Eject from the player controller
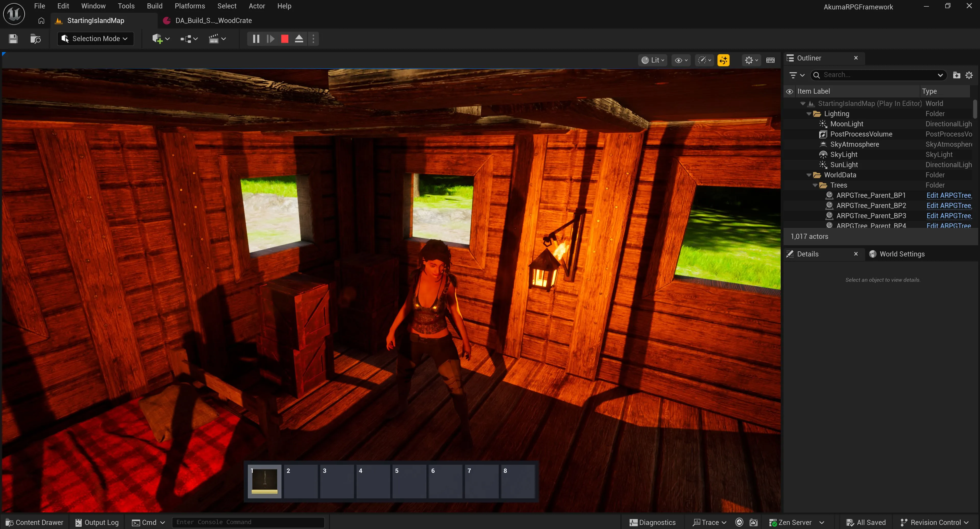 tap(299, 39)
